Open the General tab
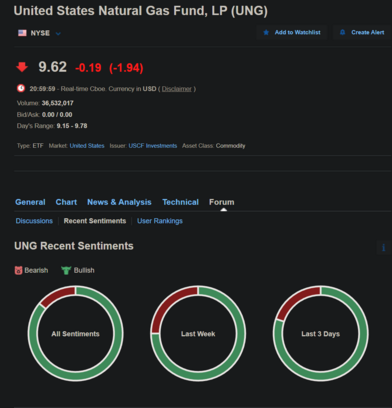 coord(30,202)
